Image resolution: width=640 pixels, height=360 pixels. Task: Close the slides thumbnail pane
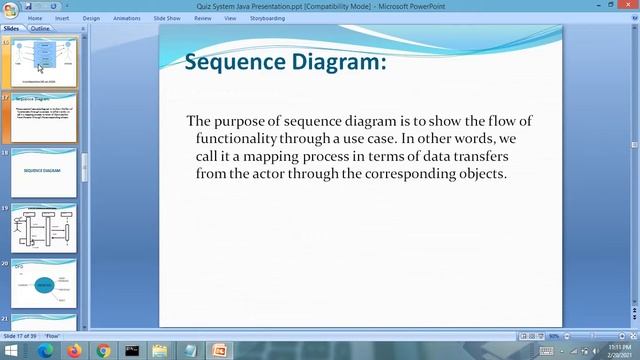83,29
